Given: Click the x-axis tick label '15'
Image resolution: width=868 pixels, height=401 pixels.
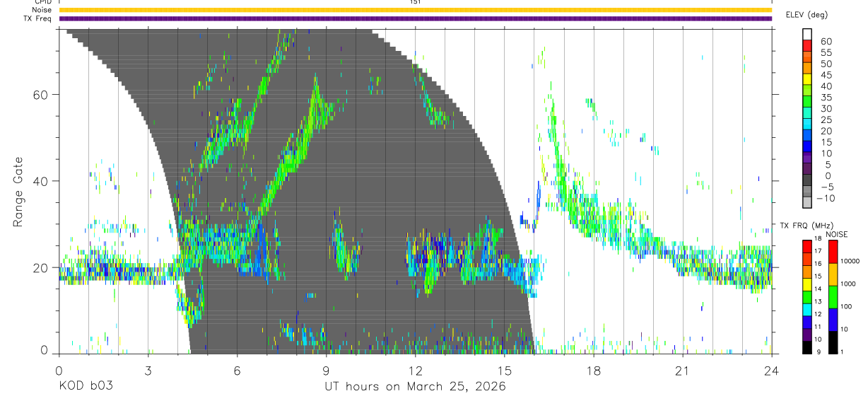Looking at the screenshot, I should click(505, 370).
